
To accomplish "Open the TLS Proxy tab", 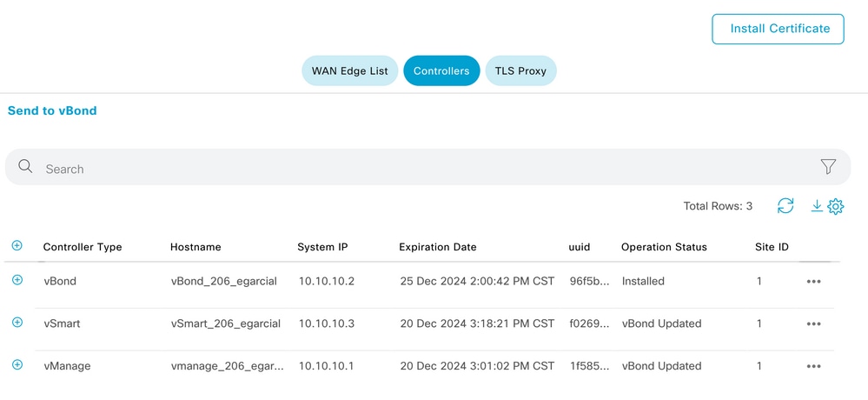I will click(520, 71).
